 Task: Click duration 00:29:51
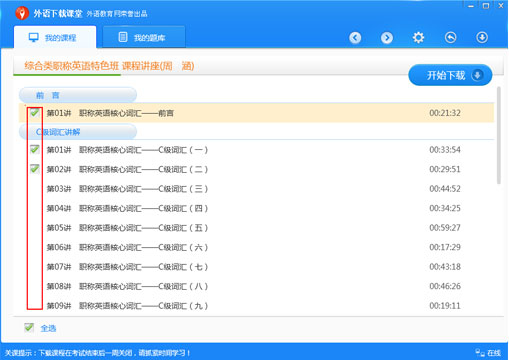pyautogui.click(x=445, y=169)
